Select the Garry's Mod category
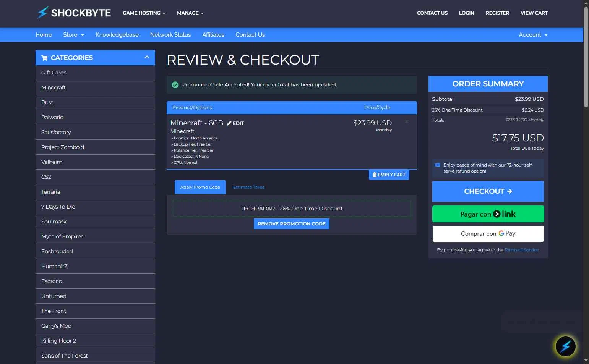589x364 pixels. coord(95,326)
